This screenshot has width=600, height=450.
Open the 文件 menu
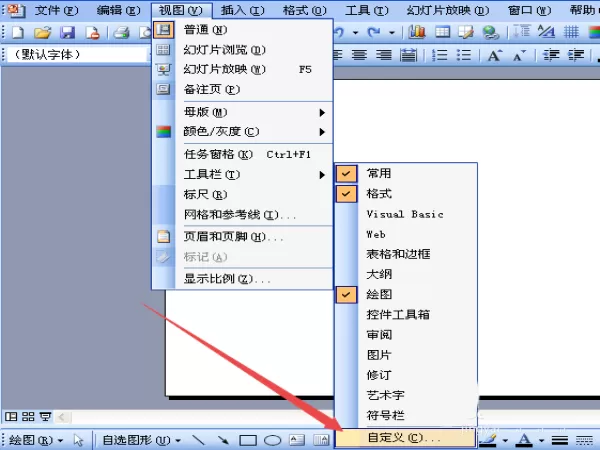coord(56,10)
